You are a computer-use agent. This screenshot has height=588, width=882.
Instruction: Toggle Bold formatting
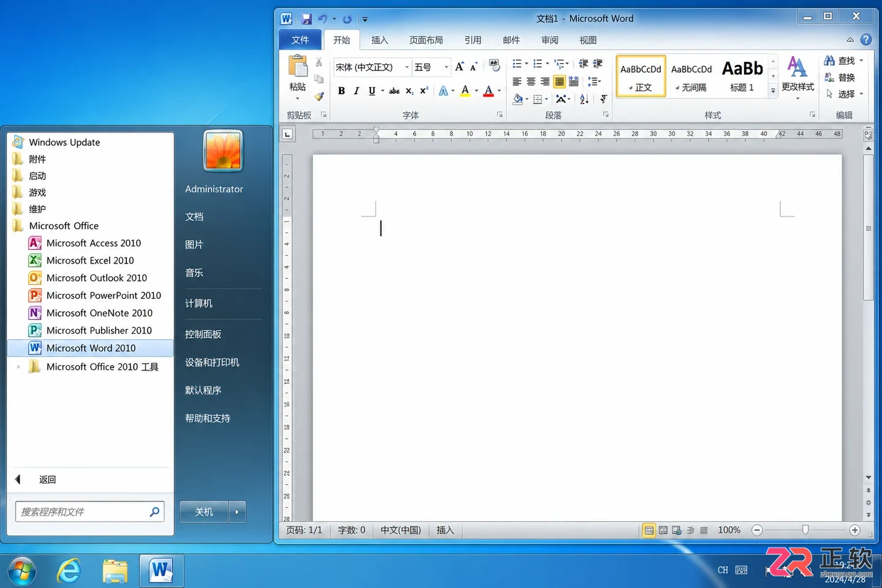(341, 91)
